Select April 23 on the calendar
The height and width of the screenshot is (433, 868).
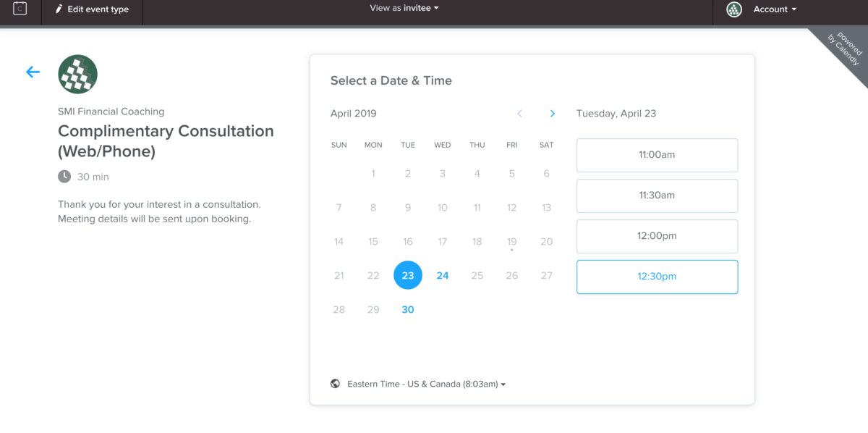(408, 275)
